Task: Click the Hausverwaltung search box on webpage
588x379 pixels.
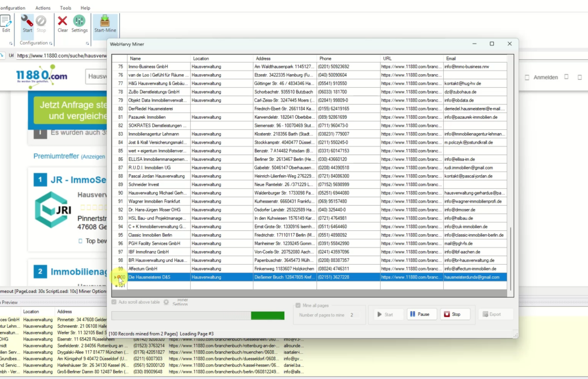Action: point(96,76)
